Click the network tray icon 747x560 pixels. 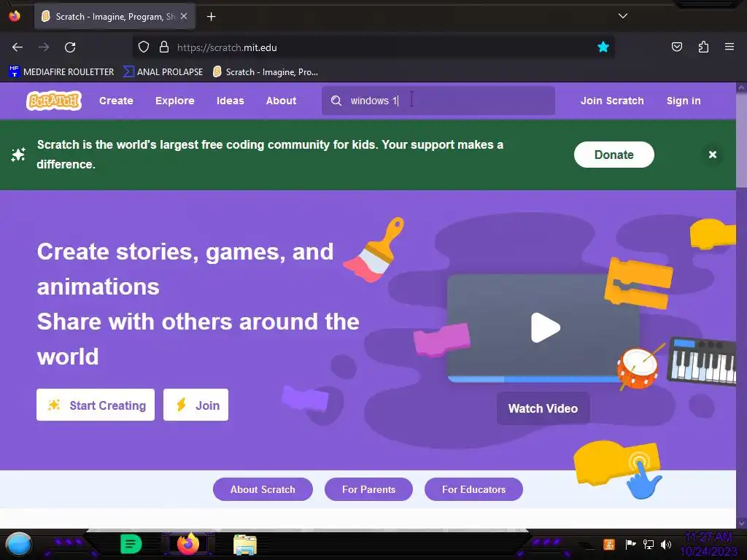[x=649, y=544]
